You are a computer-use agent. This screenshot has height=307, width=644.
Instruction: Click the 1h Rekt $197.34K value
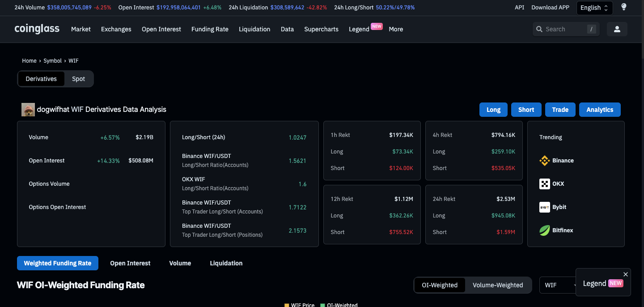point(401,135)
